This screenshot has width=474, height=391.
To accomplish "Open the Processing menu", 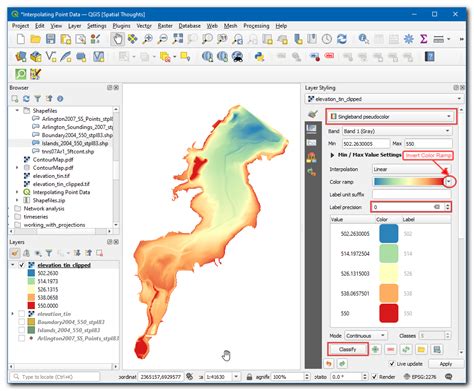I will 256,26.
